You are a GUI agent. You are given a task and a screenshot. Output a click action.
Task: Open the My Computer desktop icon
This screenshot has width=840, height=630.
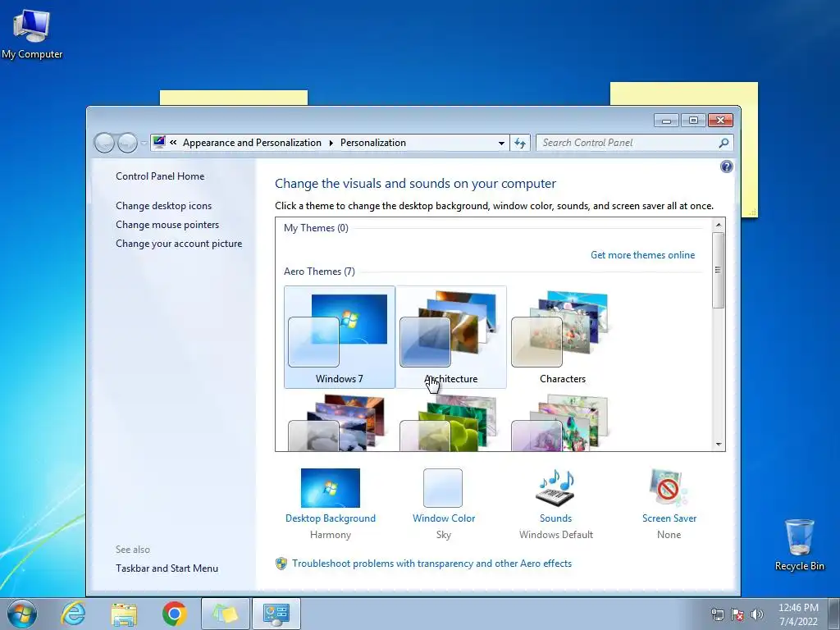[32, 33]
